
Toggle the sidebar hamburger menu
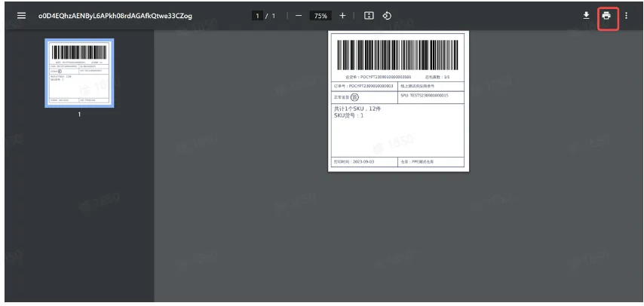click(x=21, y=16)
